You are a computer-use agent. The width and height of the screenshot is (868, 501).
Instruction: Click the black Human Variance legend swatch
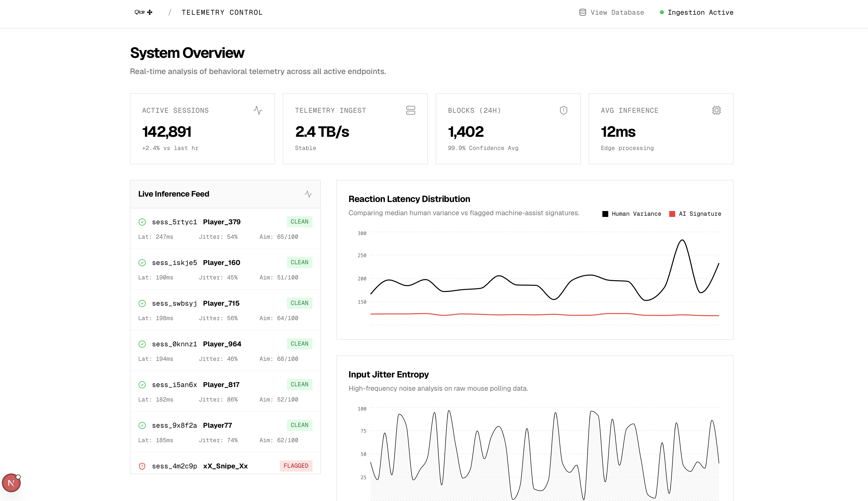(605, 214)
